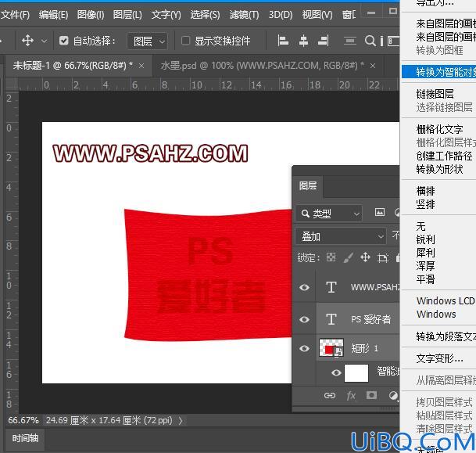The image size is (476, 453).
Task: Choose 横排 in context menu
Action: pyautogui.click(x=426, y=191)
